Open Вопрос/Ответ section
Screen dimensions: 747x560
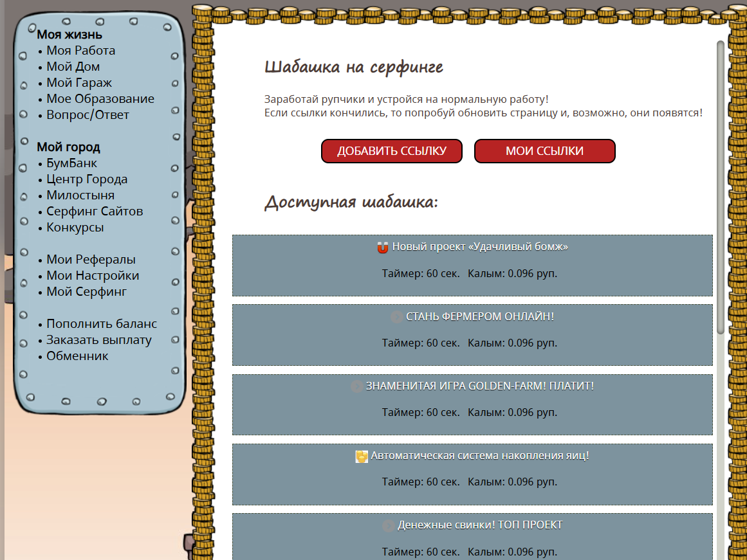pyautogui.click(x=88, y=114)
